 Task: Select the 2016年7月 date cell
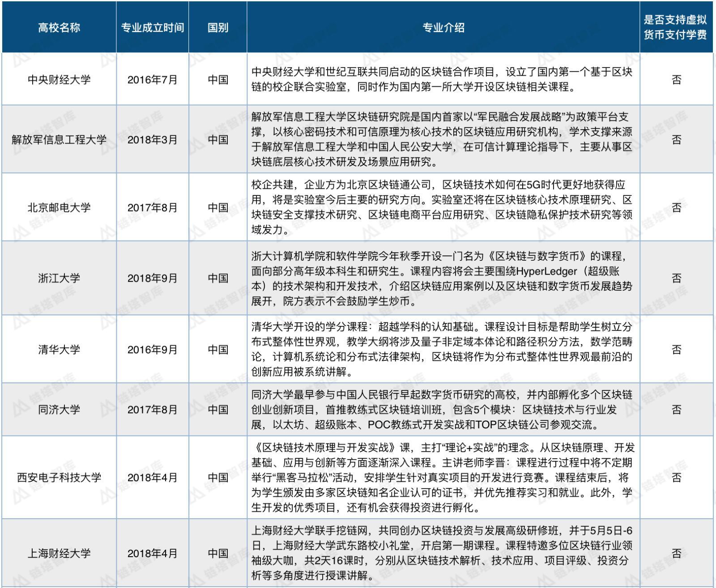coord(153,79)
